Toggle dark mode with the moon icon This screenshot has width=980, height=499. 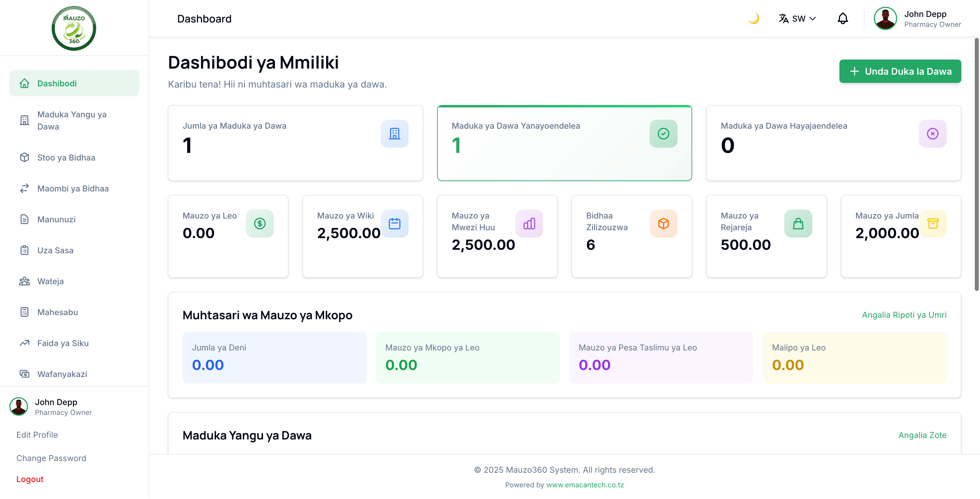click(x=754, y=18)
